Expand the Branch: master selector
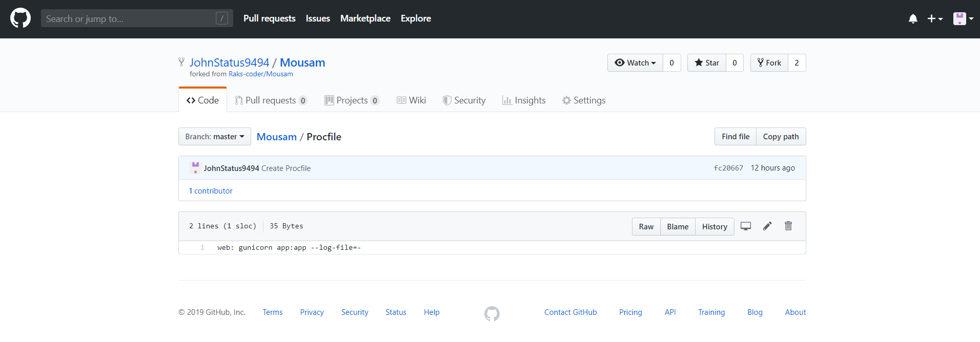Image resolution: width=980 pixels, height=342 pixels. click(215, 137)
